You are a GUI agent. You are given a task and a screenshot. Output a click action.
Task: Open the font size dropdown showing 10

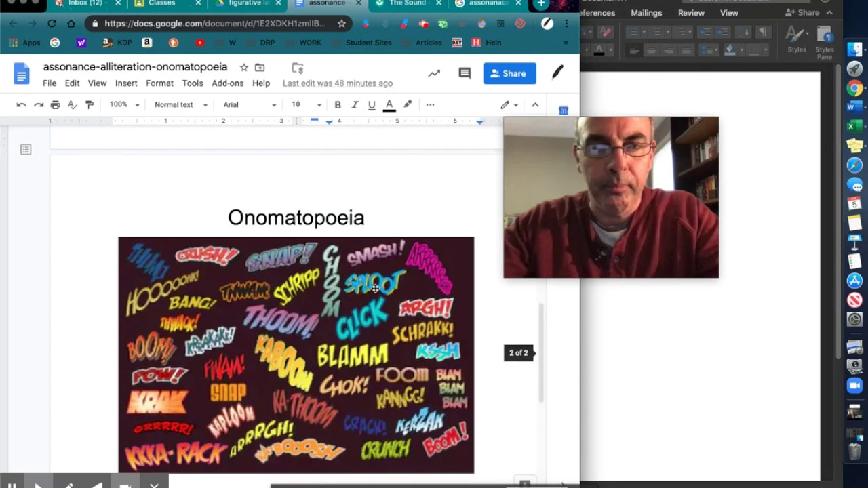coord(307,104)
